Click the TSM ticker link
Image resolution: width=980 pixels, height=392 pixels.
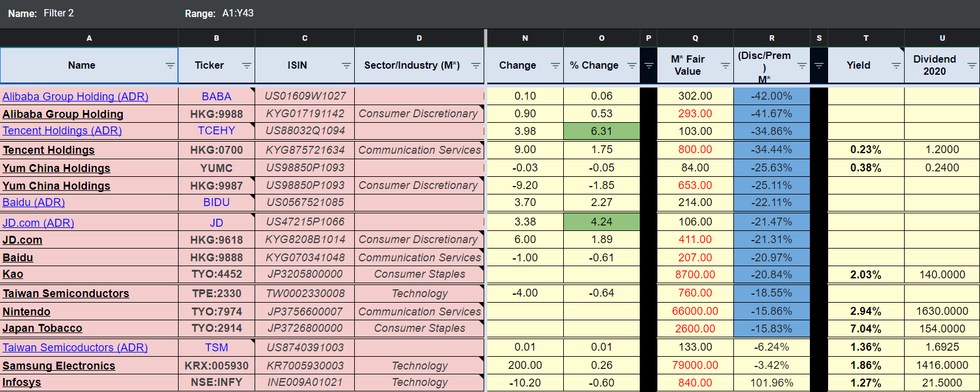coord(217,348)
